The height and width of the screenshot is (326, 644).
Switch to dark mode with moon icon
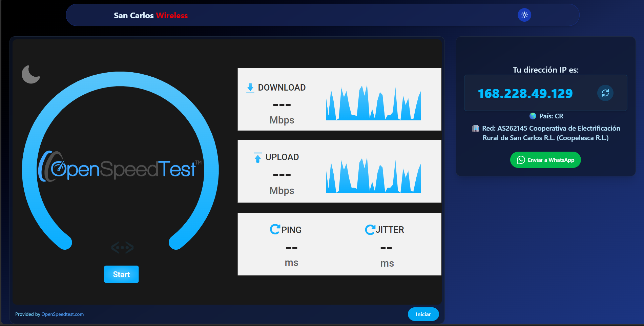pos(31,74)
